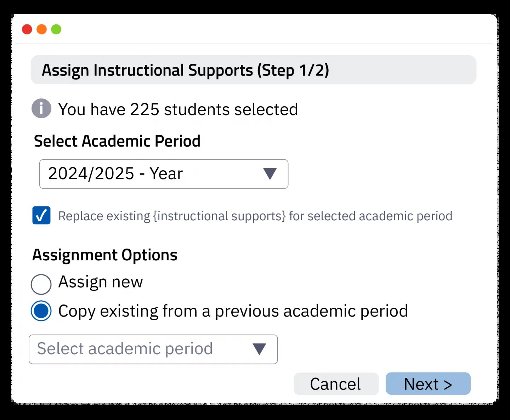Click the Replace existing instructional supports label text

click(x=255, y=216)
